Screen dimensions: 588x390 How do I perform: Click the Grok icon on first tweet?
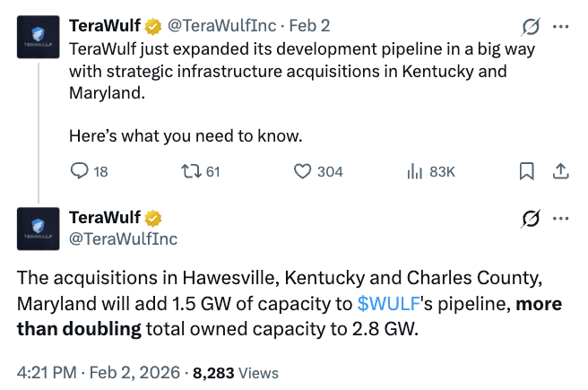tap(529, 26)
